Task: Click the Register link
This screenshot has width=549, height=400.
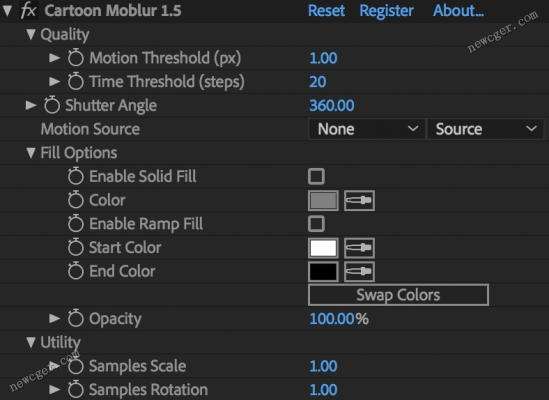Action: (x=386, y=11)
